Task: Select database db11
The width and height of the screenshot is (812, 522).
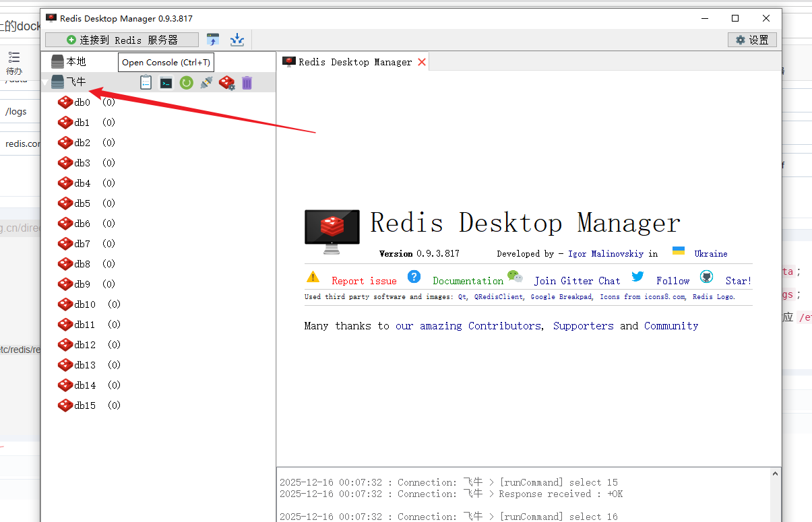Action: (89, 325)
